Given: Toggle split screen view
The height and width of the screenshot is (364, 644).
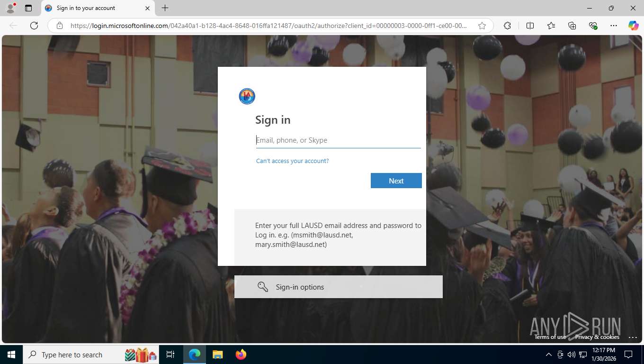Looking at the screenshot, I should (530, 26).
